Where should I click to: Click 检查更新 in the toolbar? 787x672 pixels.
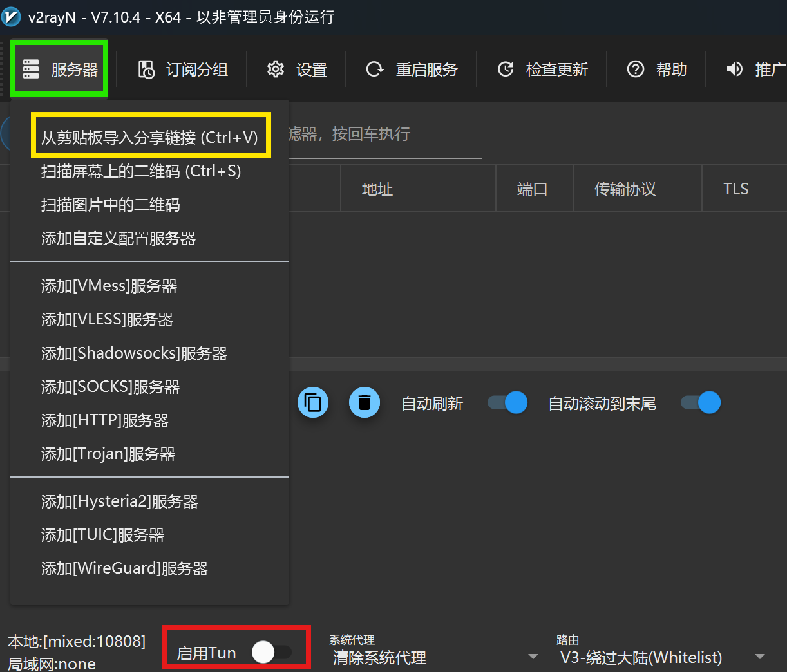coord(542,70)
